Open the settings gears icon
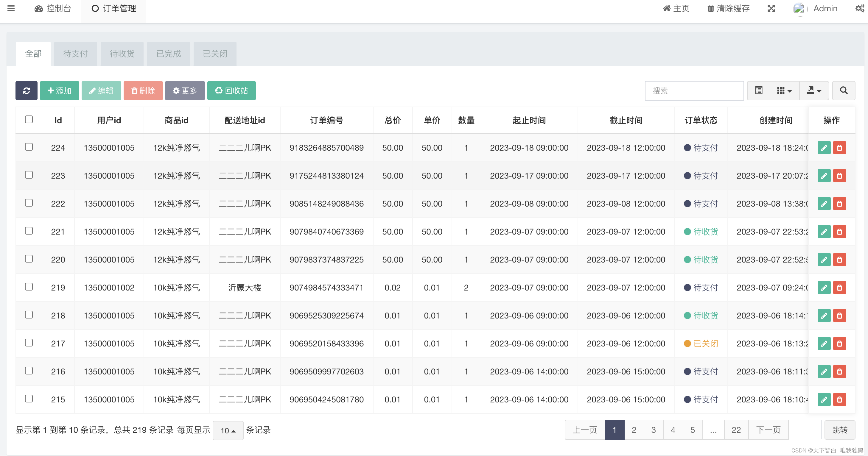This screenshot has height=456, width=868. click(860, 8)
